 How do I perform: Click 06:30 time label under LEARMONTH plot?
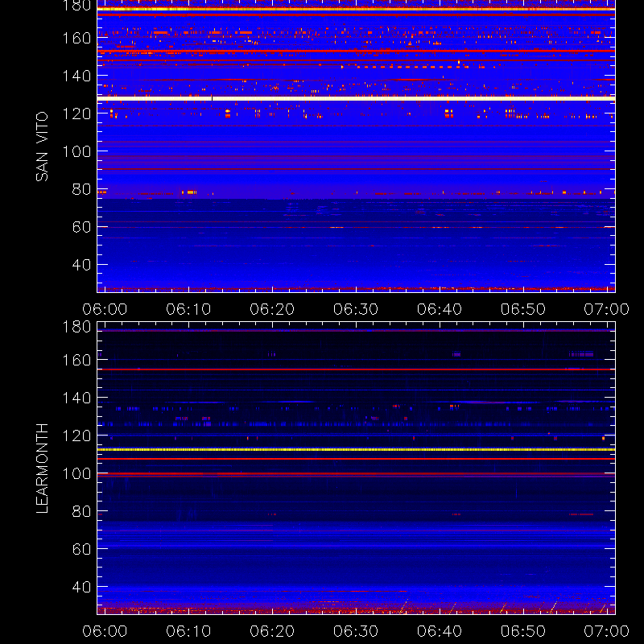coord(356,631)
